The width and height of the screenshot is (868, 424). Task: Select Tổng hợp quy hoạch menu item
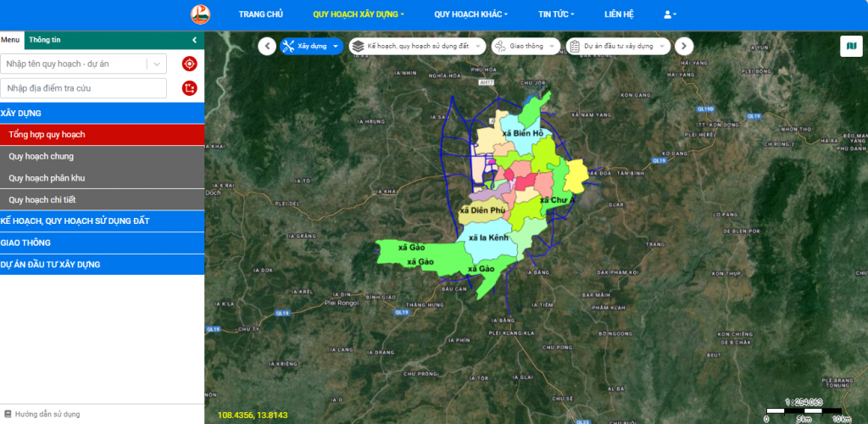[102, 135]
